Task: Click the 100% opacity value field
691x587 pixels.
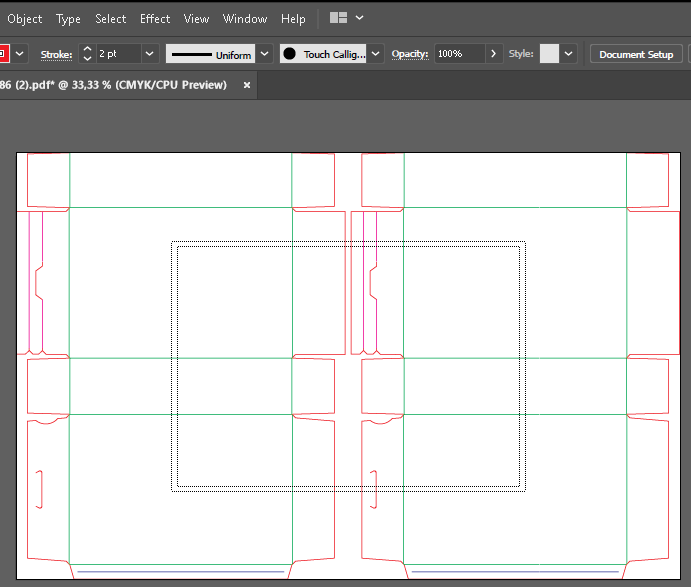Action: coord(458,54)
